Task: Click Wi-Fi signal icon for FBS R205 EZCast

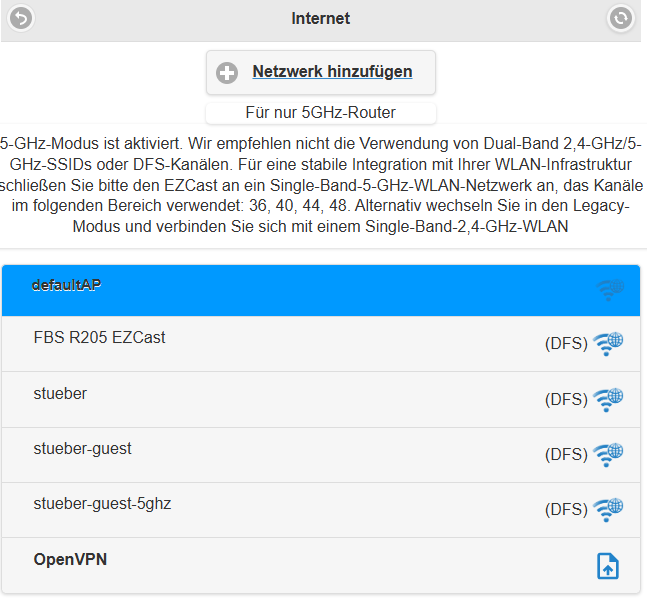Action: click(x=608, y=344)
